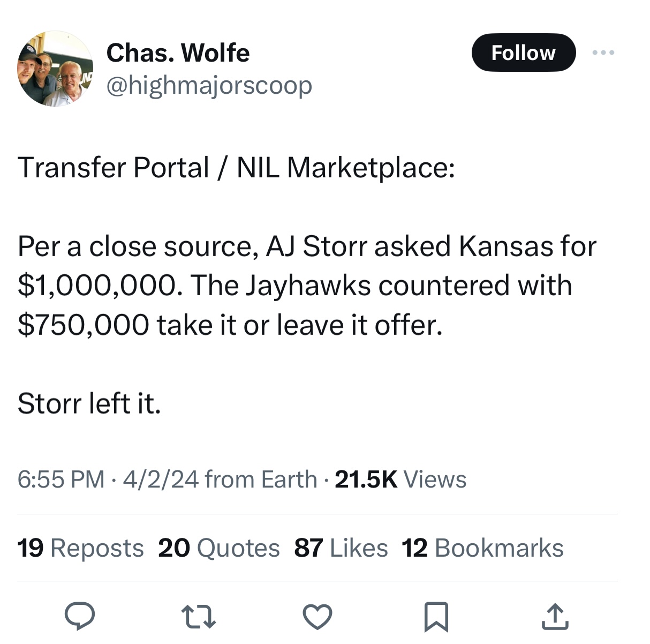
Task: Open the 20 Quotes list
Action: (x=218, y=548)
